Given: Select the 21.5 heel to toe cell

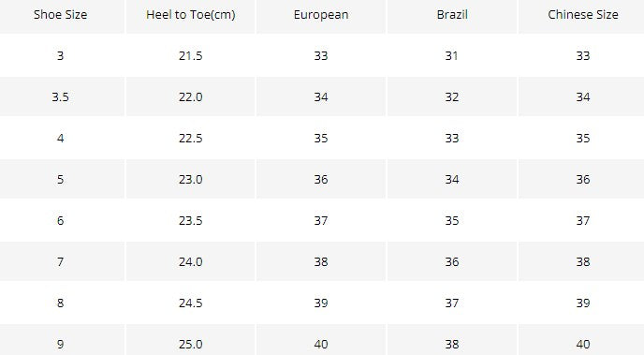Looking at the screenshot, I should point(191,55).
